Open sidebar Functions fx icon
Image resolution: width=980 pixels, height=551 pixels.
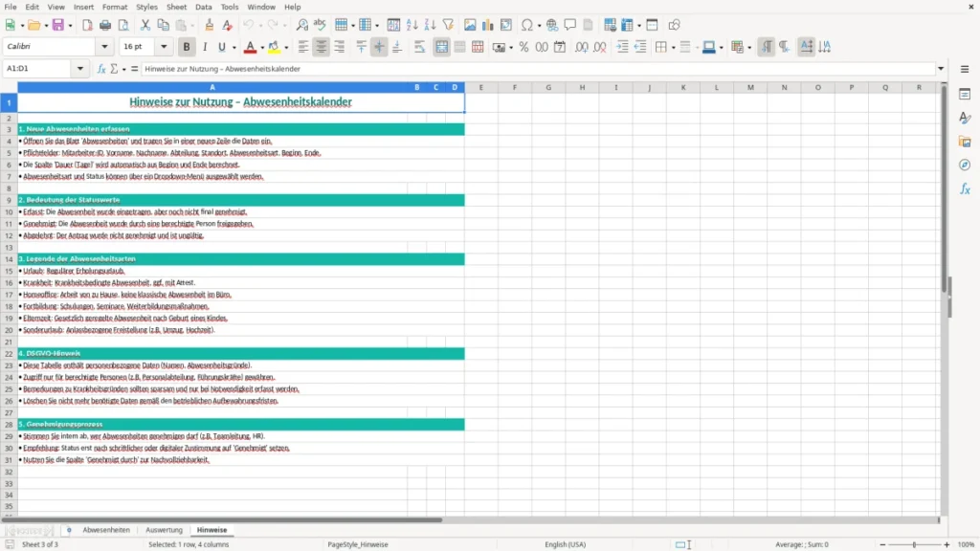965,188
